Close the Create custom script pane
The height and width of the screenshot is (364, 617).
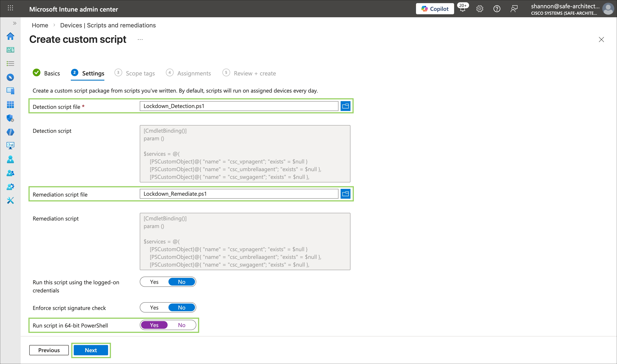click(601, 40)
